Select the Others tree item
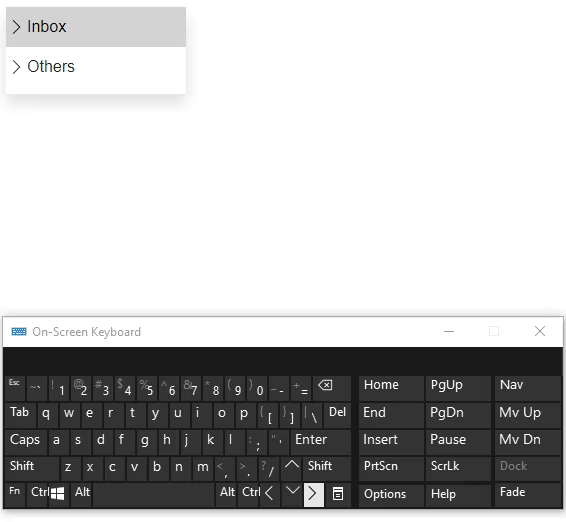Image resolution: width=566 pixels, height=522 pixels. click(x=96, y=67)
